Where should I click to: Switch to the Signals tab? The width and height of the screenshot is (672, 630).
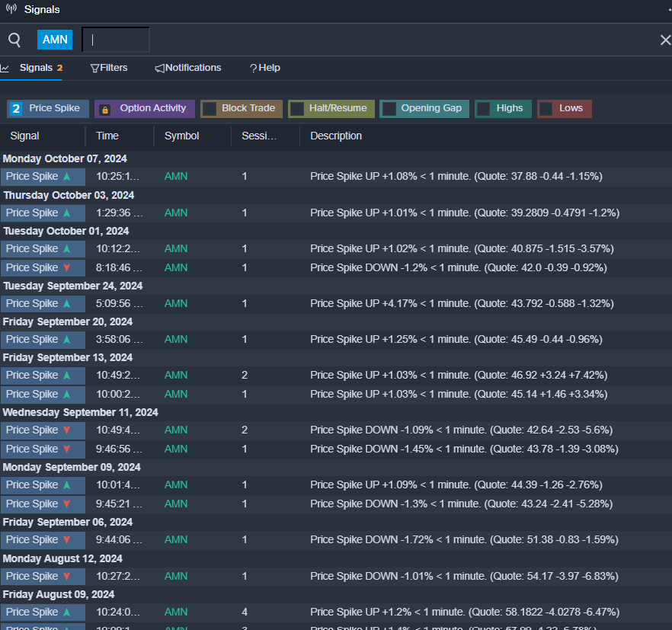[x=32, y=68]
